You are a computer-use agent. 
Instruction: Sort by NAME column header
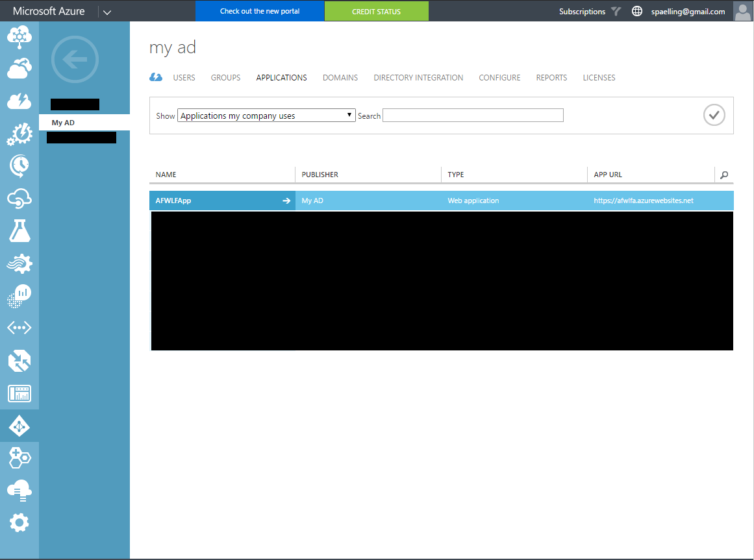pos(166,175)
